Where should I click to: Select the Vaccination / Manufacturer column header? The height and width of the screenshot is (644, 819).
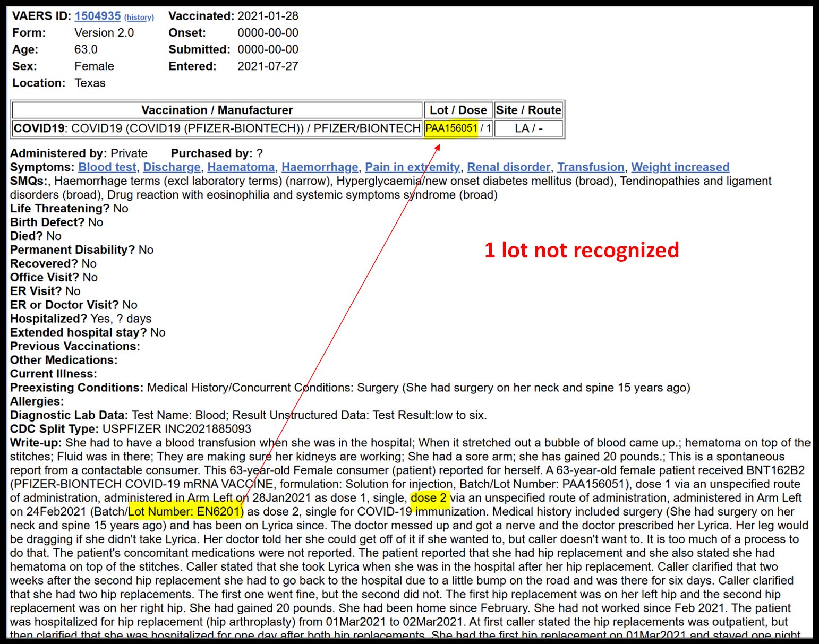(x=217, y=110)
